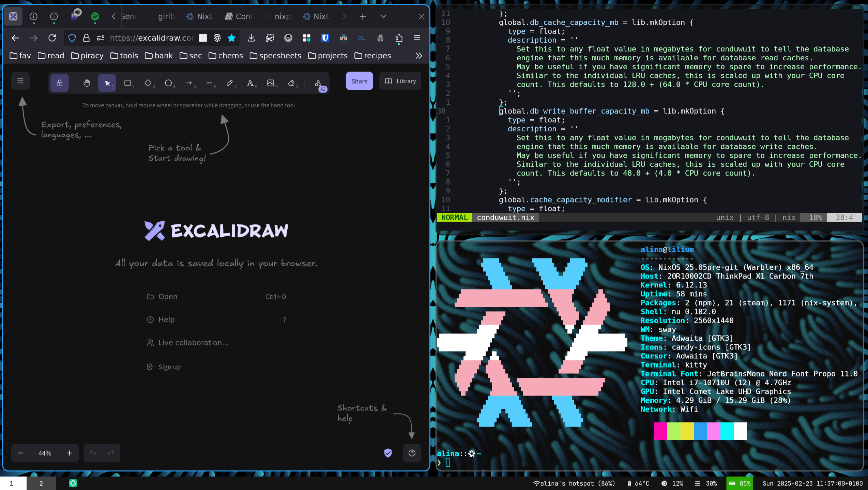This screenshot has width=868, height=490.
Task: Select the Arrow tool
Action: [x=189, y=83]
